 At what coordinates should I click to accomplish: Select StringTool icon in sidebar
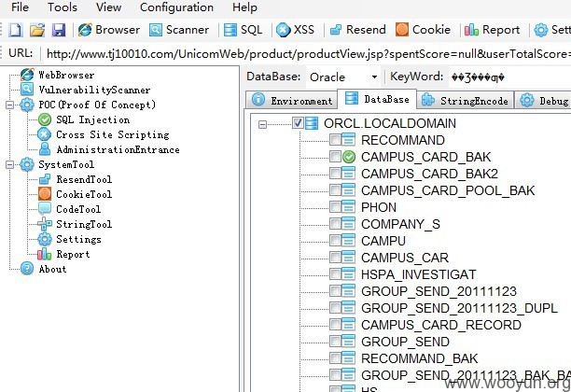[x=45, y=224]
